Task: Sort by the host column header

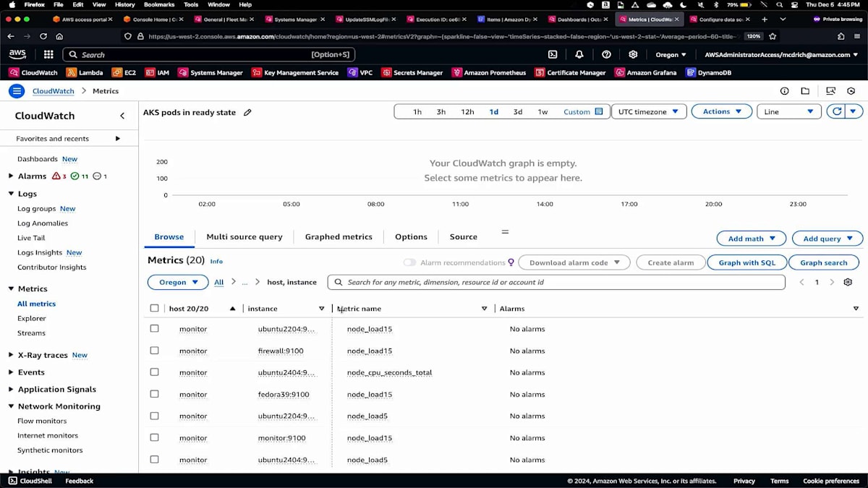Action: (189, 308)
